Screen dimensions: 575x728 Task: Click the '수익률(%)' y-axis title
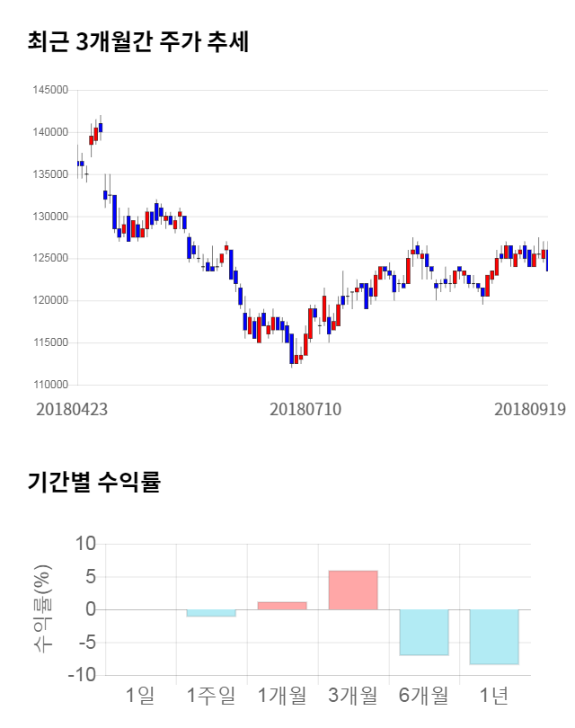42,609
